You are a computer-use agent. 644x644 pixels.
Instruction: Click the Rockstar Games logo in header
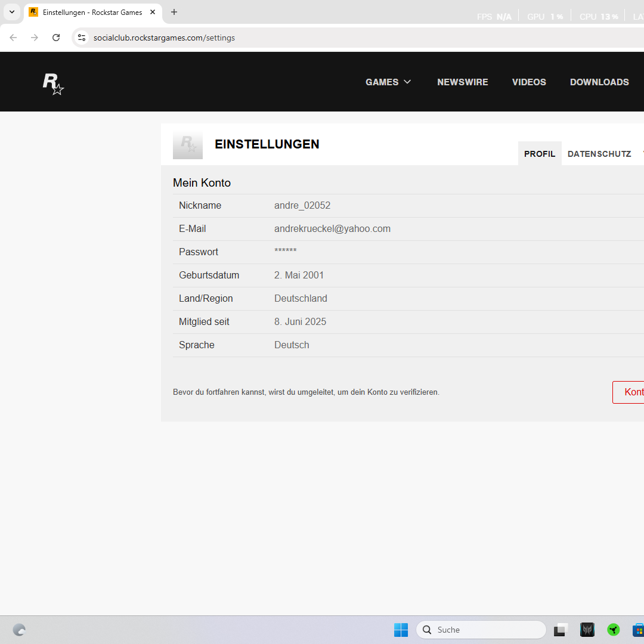(x=53, y=83)
